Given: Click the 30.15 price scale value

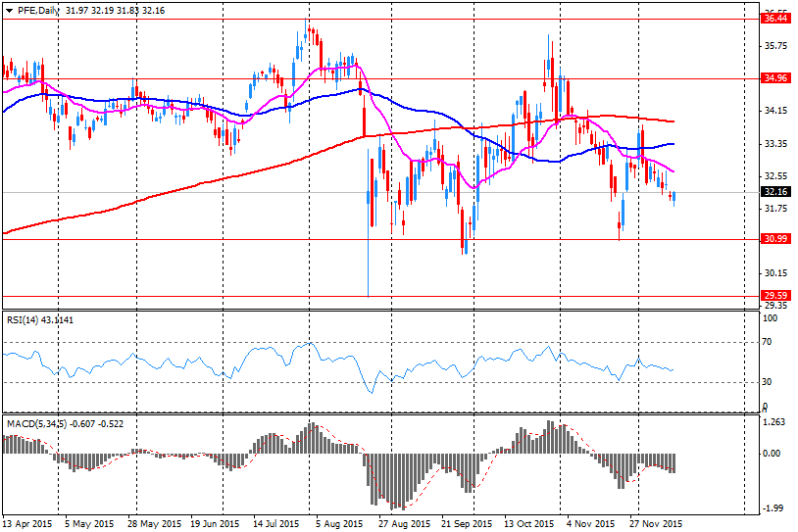Looking at the screenshot, I should coord(775,273).
